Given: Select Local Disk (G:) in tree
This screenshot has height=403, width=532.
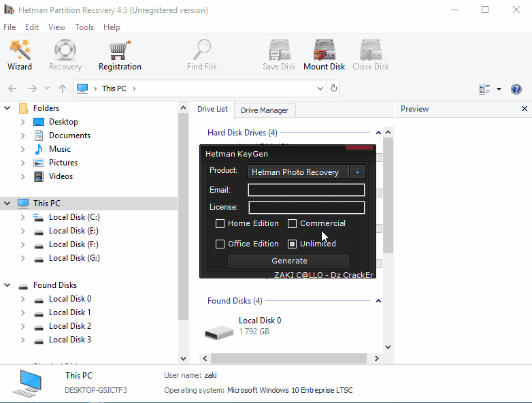Looking at the screenshot, I should click(74, 258).
